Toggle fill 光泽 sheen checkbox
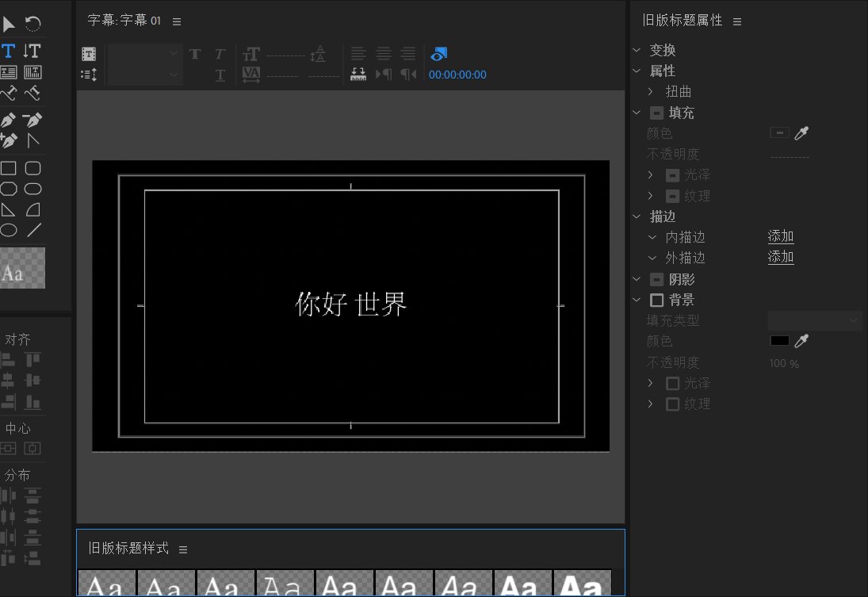This screenshot has height=597, width=868. pyautogui.click(x=672, y=175)
